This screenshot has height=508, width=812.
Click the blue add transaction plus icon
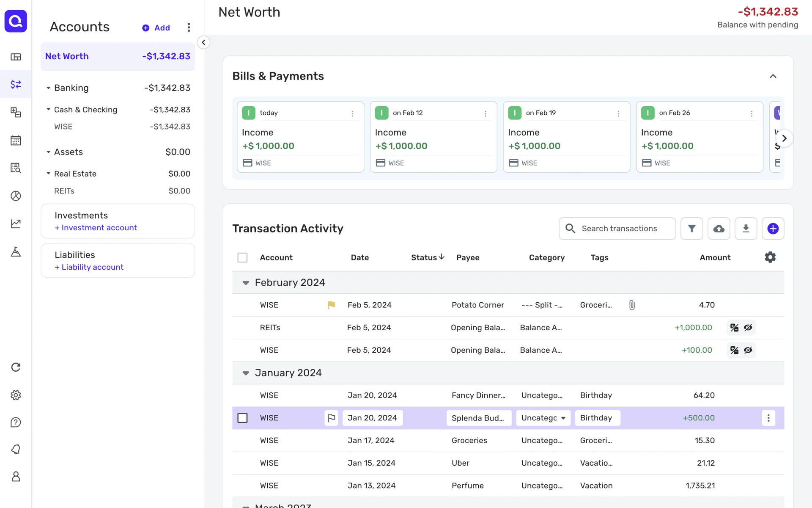pos(773,229)
